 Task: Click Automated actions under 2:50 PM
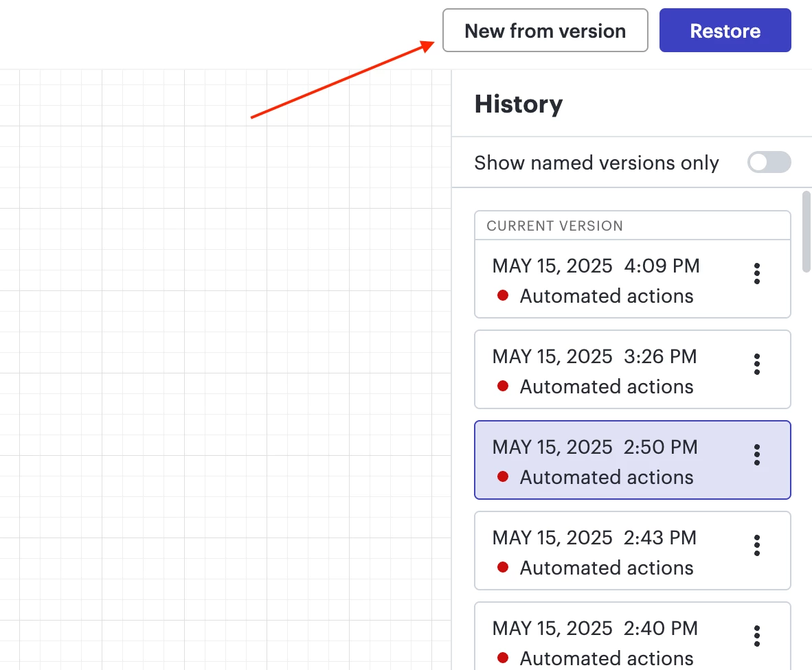pyautogui.click(x=607, y=477)
